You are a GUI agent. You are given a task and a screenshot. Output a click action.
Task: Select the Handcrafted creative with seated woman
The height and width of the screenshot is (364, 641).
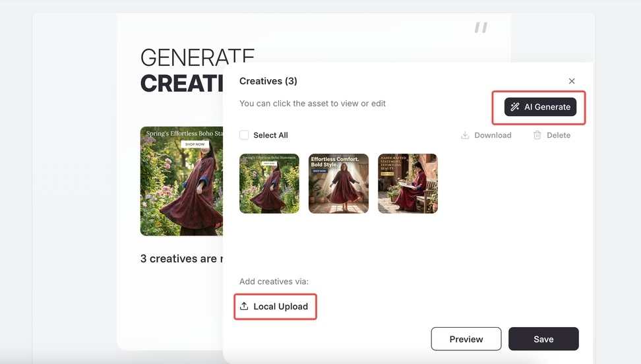[408, 184]
